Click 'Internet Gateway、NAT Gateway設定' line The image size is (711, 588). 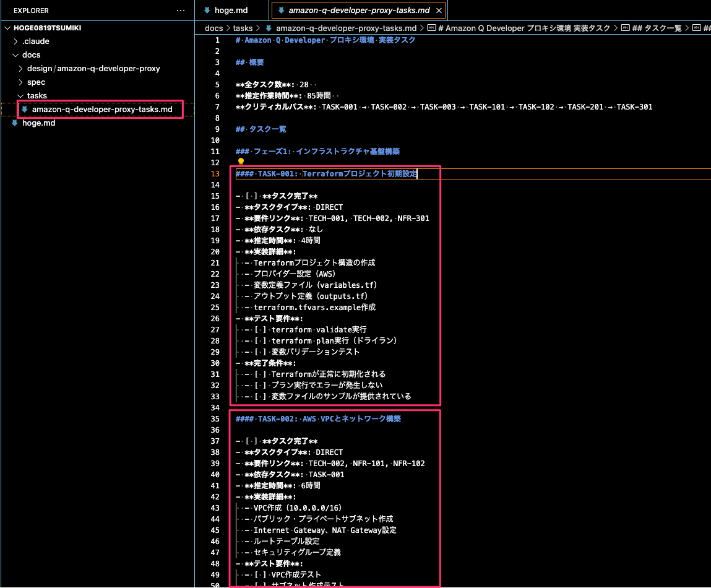321,530
